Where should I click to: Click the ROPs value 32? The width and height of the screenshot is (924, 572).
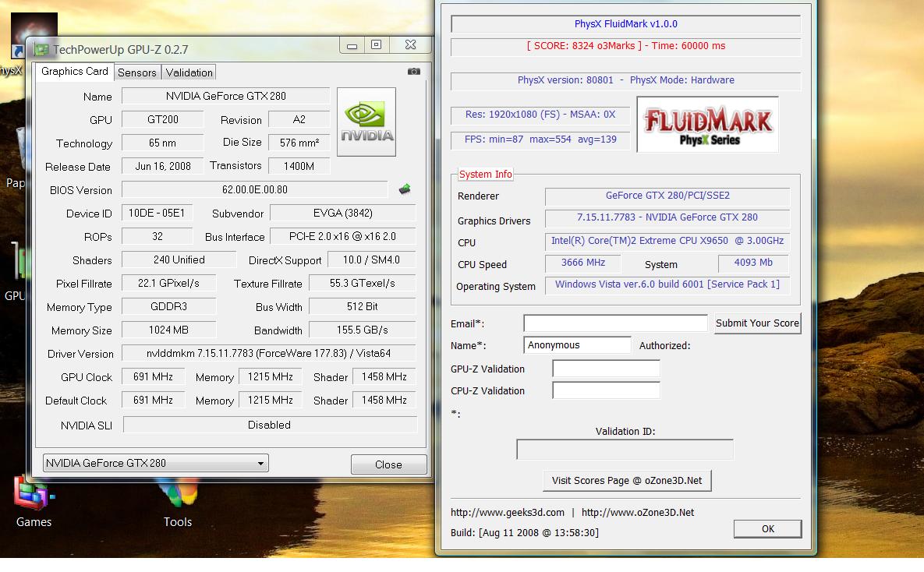[x=157, y=236]
